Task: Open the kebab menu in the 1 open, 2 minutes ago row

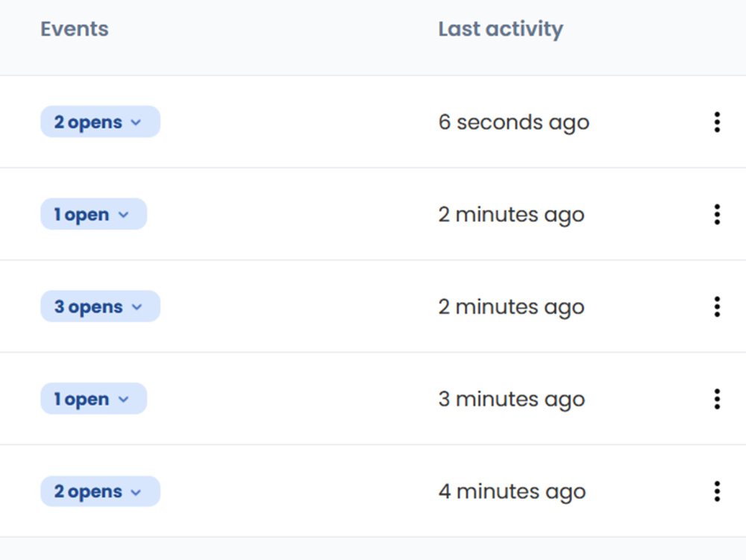Action: click(717, 215)
